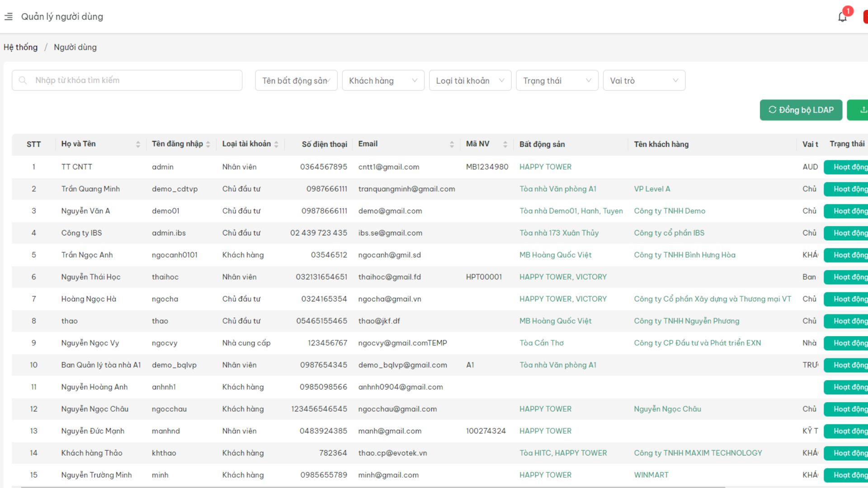Image resolution: width=868 pixels, height=488 pixels.
Task: Open Tòa nhà Demo01, Hanh, Tuyen link
Action: [571, 211]
